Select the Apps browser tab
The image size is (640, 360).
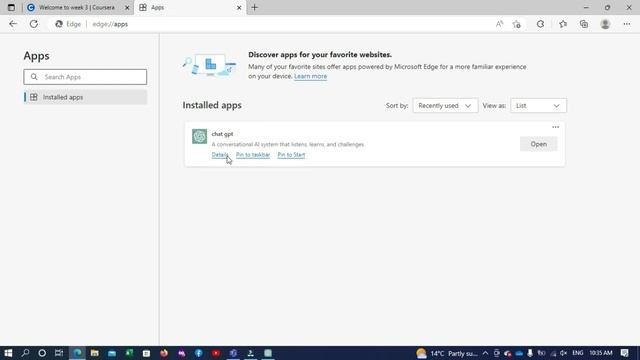[190, 7]
